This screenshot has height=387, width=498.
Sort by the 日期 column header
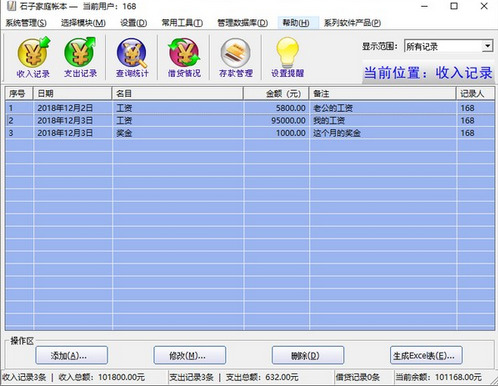[x=72, y=94]
